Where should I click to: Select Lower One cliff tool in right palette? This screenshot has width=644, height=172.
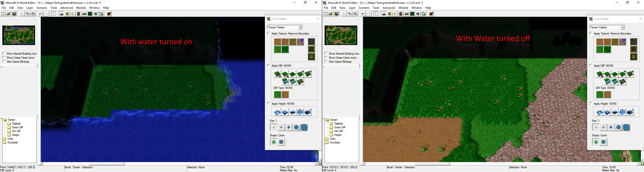click(x=607, y=74)
